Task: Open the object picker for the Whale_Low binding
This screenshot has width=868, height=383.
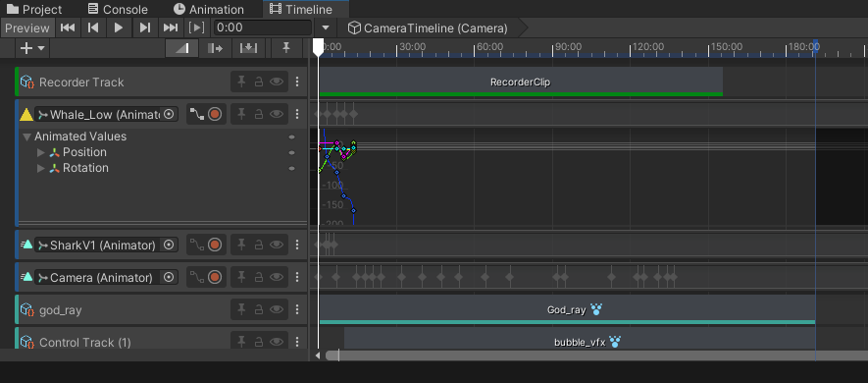Action: click(170, 114)
